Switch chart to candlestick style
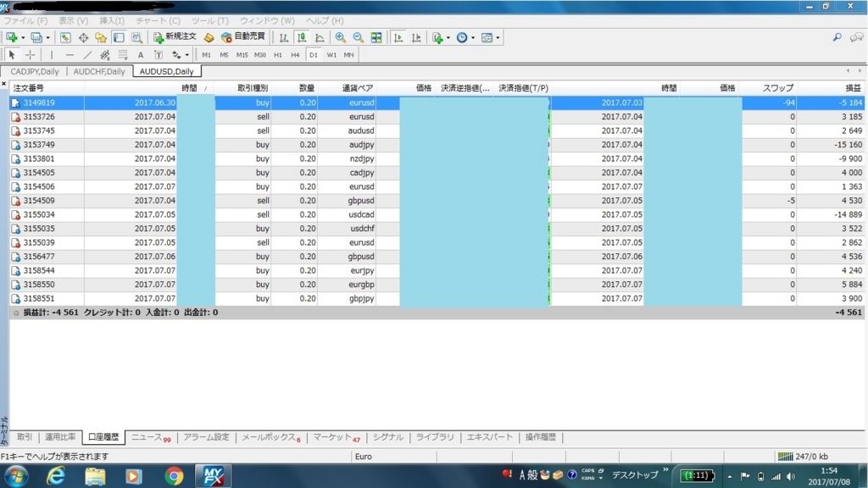The height and width of the screenshot is (488, 868). (x=302, y=37)
